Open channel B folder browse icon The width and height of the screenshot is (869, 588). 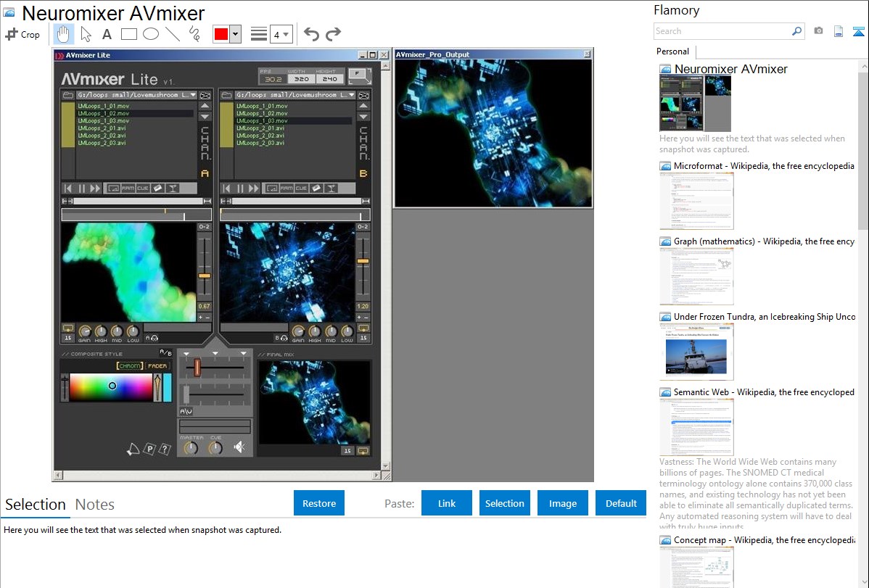click(226, 95)
